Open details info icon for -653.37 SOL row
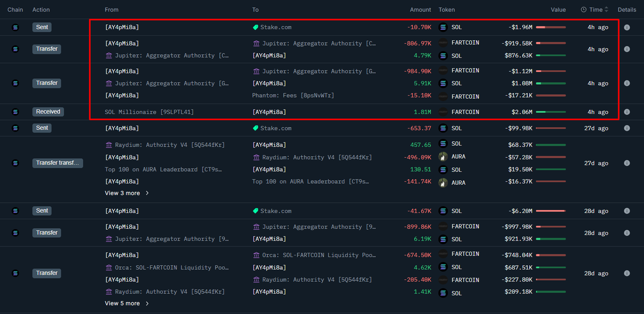Image resolution: width=644 pixels, height=314 pixels. (627, 128)
